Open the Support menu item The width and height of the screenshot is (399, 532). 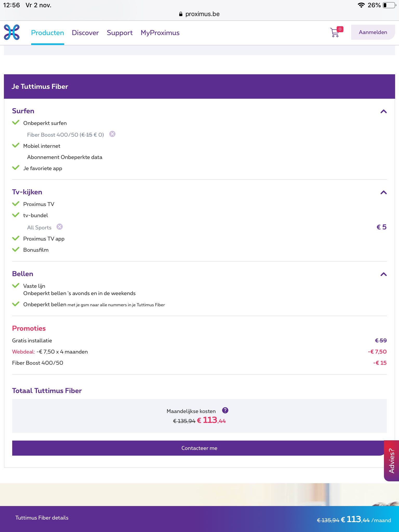pos(120,33)
